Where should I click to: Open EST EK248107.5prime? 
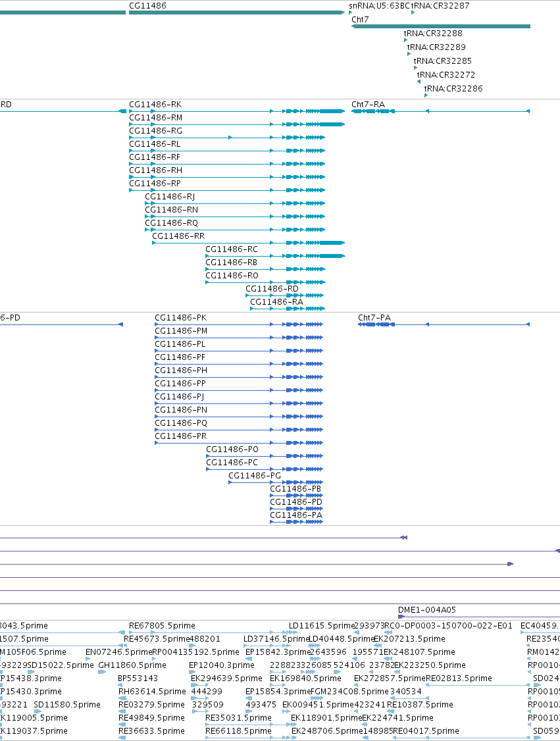point(419,652)
